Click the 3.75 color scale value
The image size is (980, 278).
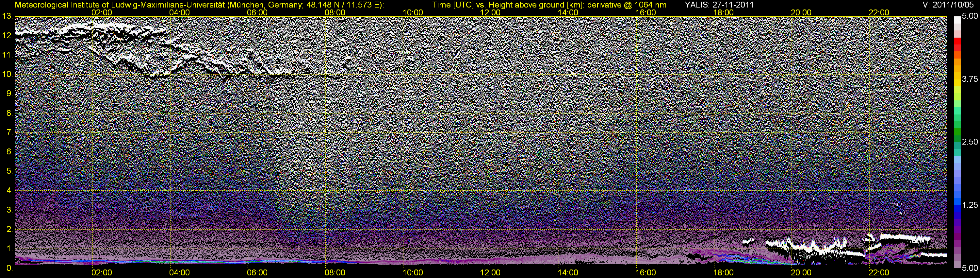[x=970, y=79]
